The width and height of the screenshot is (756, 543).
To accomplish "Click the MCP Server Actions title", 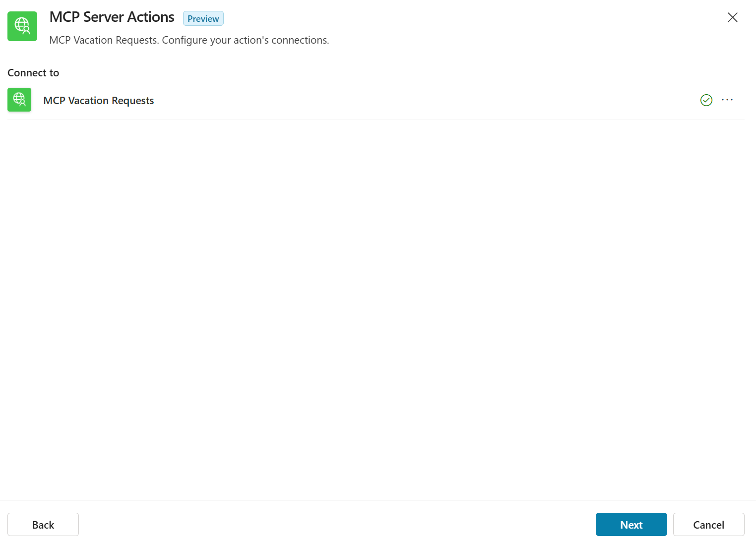I will 112,17.
